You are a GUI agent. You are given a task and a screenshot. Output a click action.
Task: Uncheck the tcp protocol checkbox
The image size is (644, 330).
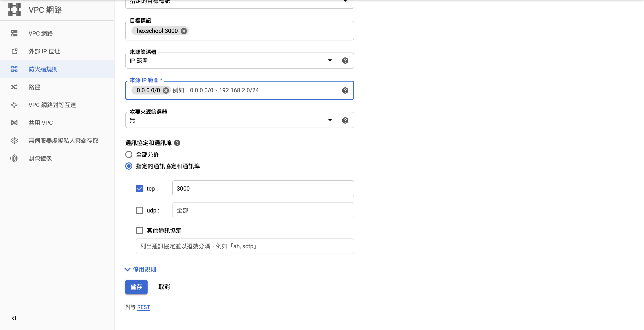click(140, 188)
